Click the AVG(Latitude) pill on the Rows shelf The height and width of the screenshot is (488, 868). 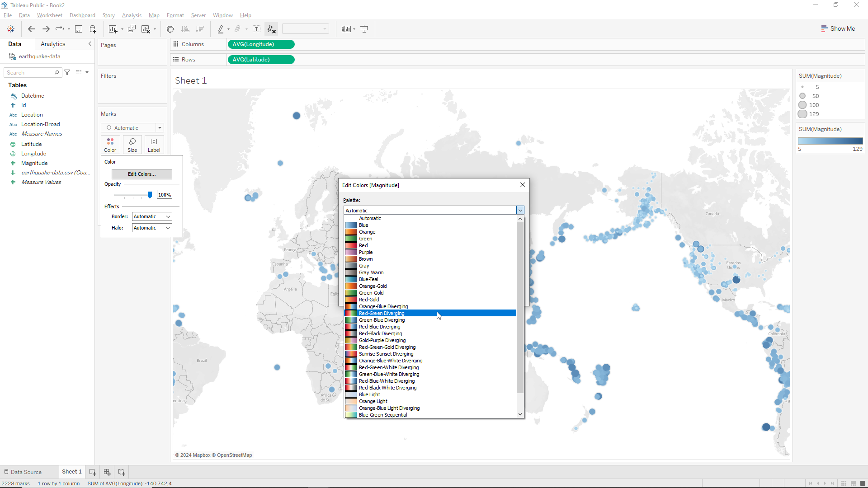pos(261,59)
